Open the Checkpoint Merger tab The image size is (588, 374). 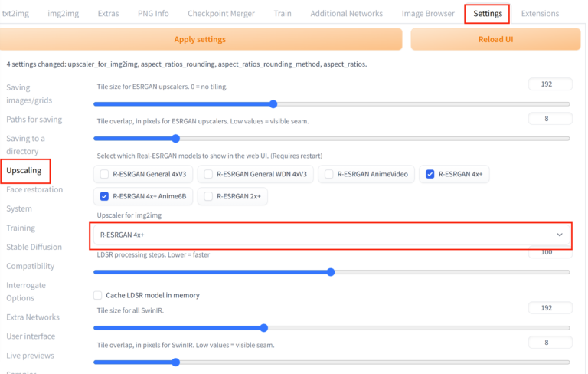220,14
